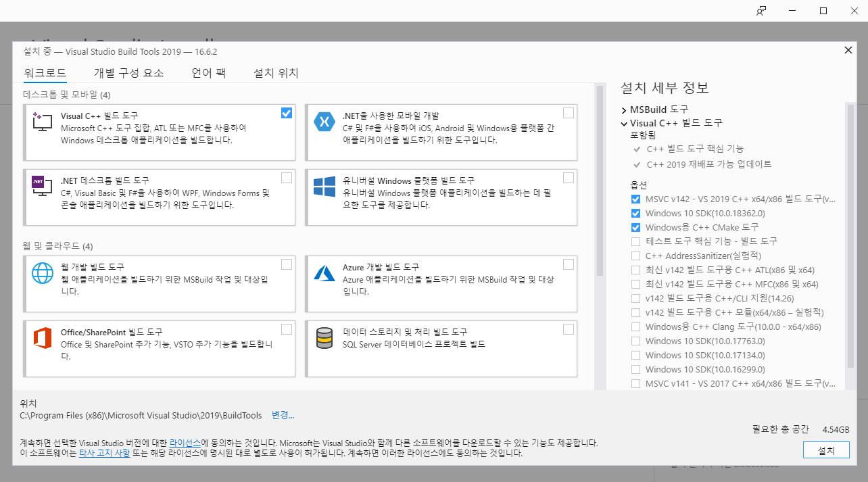Minimize the Visual Studio Installer window
The width and height of the screenshot is (868, 482).
(792, 11)
